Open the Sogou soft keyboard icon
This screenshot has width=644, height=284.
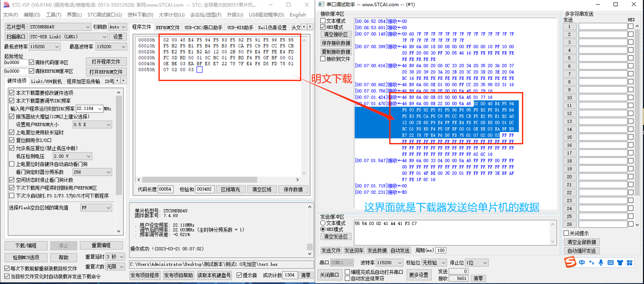pyautogui.click(x=610, y=262)
